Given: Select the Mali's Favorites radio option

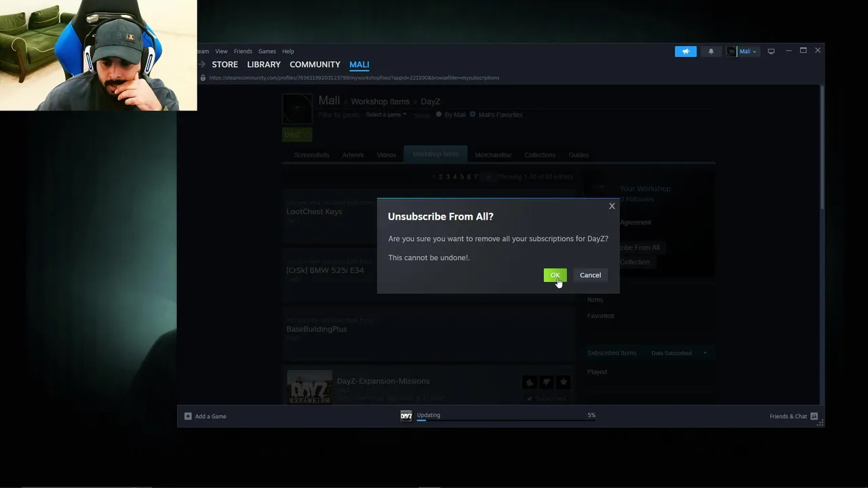Looking at the screenshot, I should click(x=473, y=115).
